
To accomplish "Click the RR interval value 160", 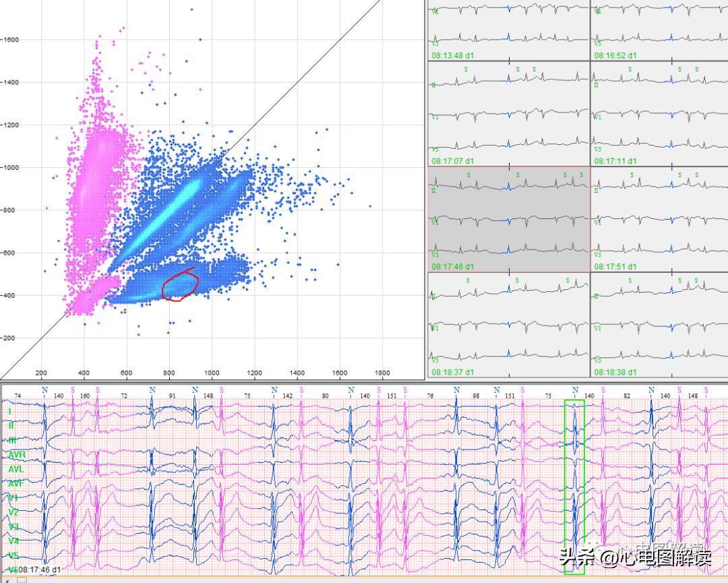I will point(85,396).
